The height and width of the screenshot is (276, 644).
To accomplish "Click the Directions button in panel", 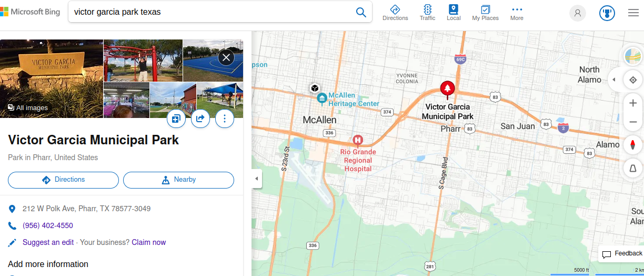I will point(63,180).
